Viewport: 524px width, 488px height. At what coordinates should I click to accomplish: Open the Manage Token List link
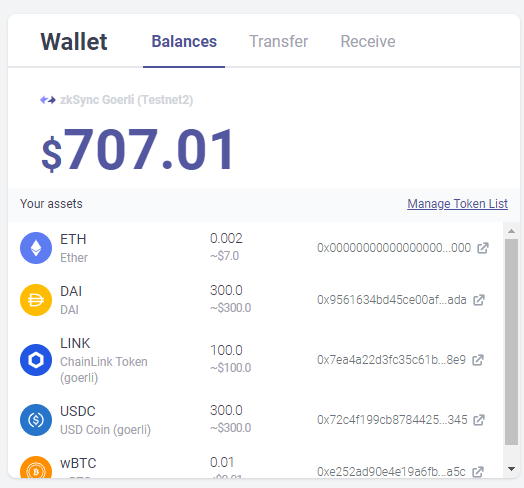coord(457,204)
